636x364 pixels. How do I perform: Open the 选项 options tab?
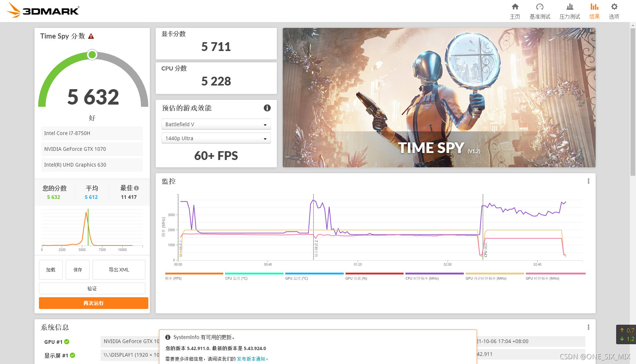pos(614,11)
